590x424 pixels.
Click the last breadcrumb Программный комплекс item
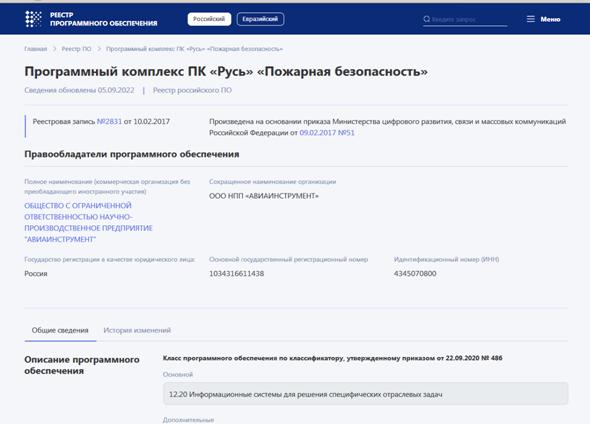(x=194, y=49)
